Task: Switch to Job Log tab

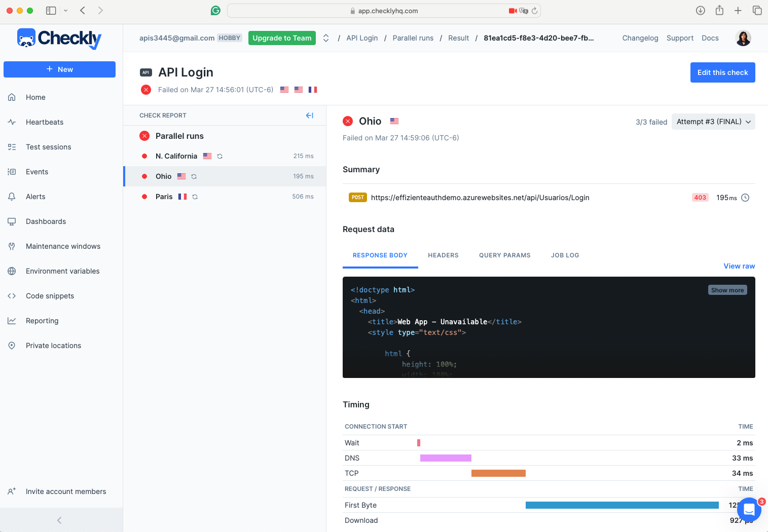Action: (565, 255)
